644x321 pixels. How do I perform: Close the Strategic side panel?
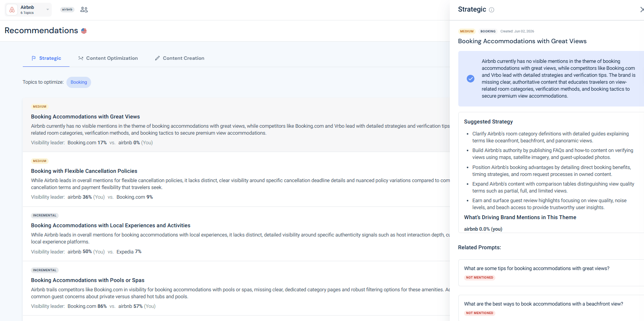[x=641, y=10]
